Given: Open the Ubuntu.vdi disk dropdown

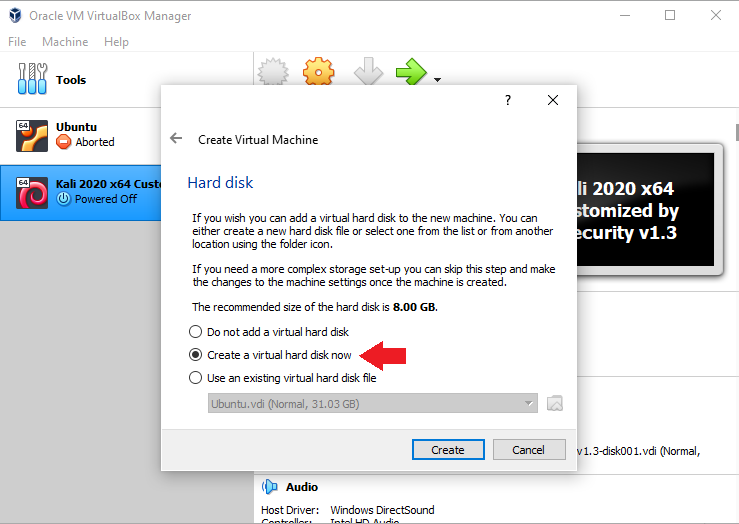Looking at the screenshot, I should point(373,403).
